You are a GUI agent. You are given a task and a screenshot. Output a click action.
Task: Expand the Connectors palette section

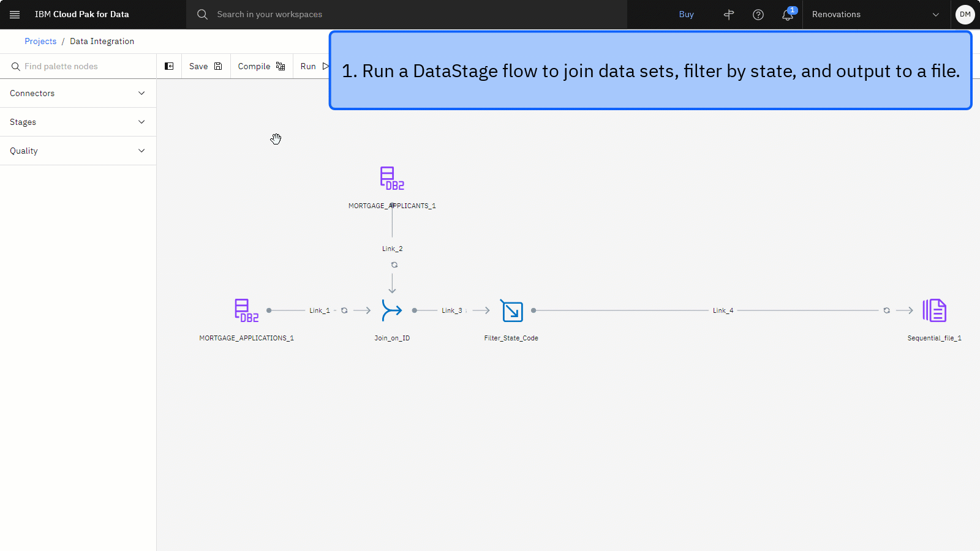click(x=78, y=93)
